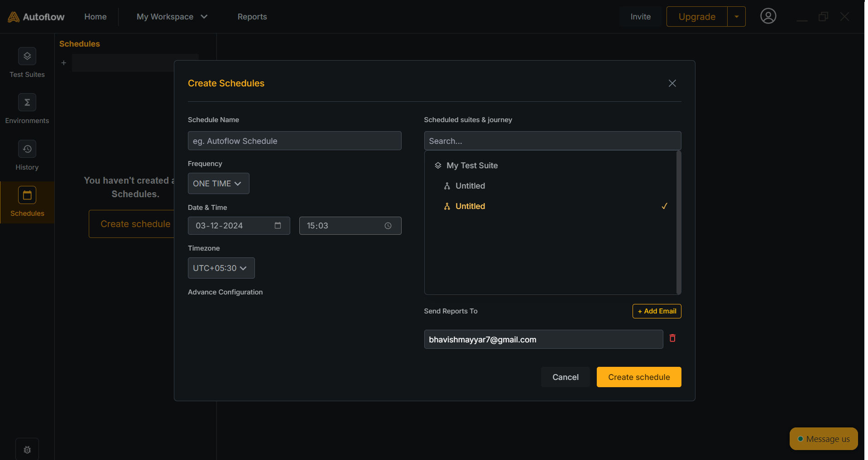This screenshot has height=460, width=868.
Task: Go to the Reports tab
Action: tap(252, 17)
